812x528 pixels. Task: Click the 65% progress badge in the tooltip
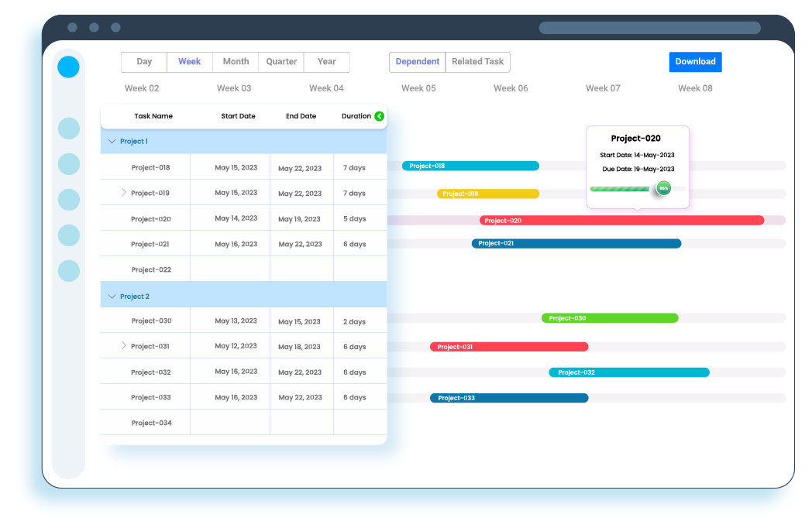point(662,187)
